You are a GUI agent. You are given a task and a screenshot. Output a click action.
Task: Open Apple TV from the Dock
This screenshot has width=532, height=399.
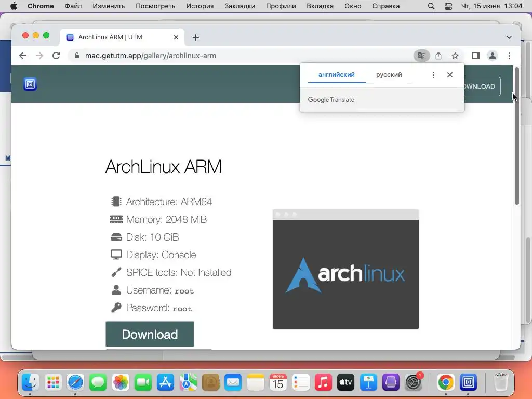coord(345,382)
